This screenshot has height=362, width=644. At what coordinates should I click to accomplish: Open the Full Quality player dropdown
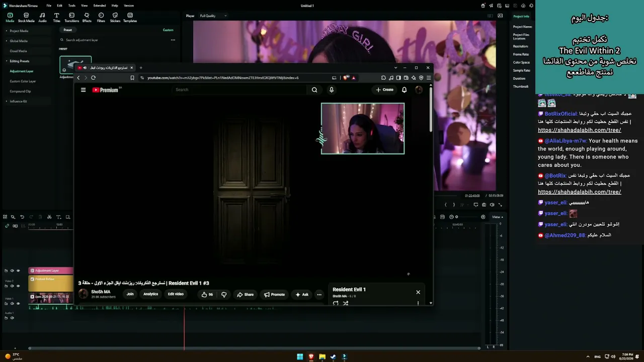point(213,16)
